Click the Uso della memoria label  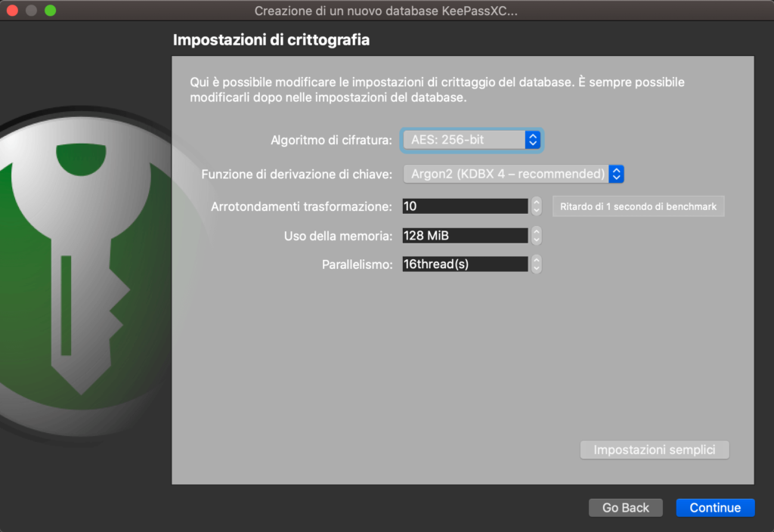tap(338, 236)
